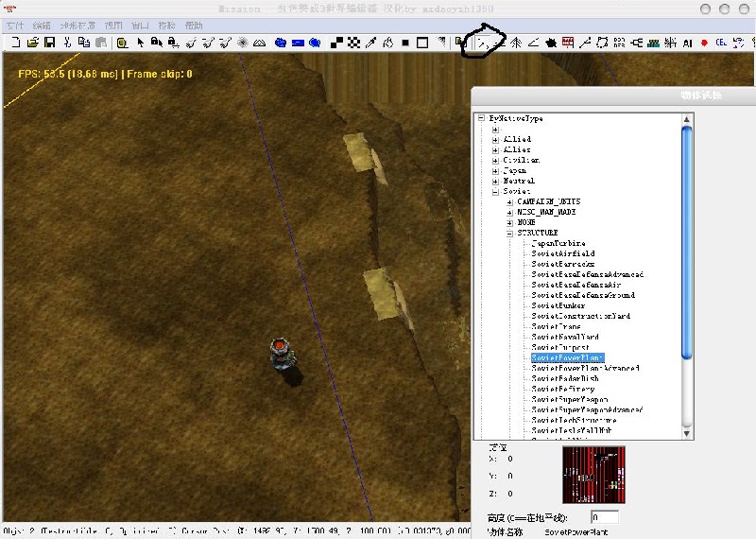Click the teal fence wall icon

pyautogui.click(x=653, y=43)
